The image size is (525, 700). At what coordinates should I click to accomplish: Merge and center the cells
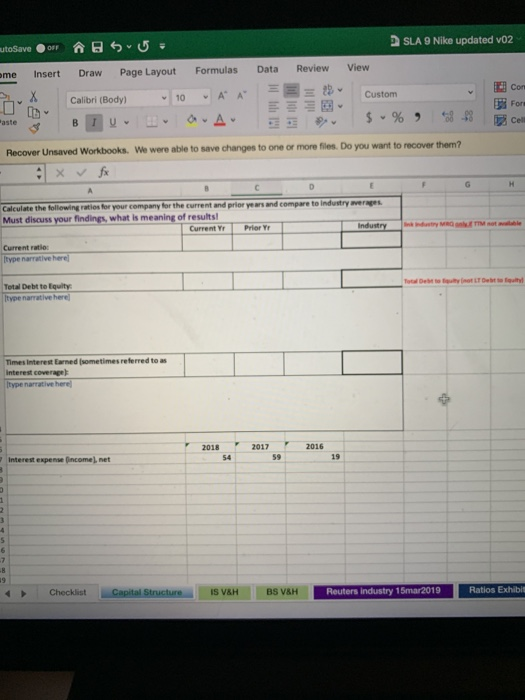point(327,106)
